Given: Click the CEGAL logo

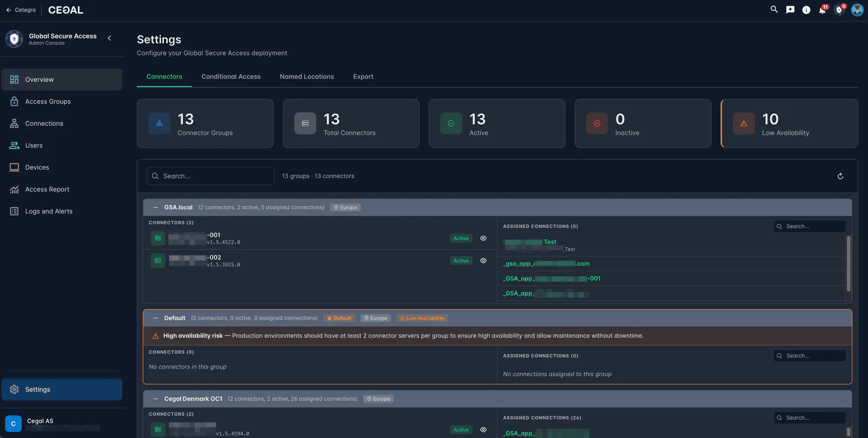Looking at the screenshot, I should point(66,10).
